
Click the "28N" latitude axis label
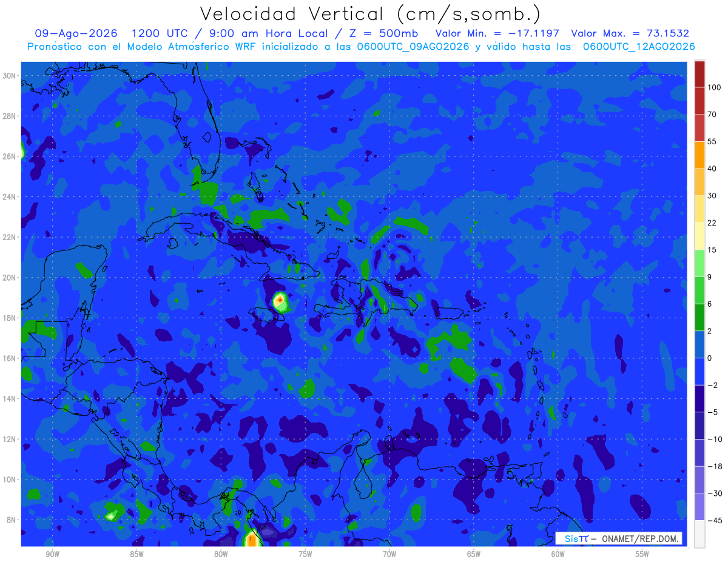(10, 116)
